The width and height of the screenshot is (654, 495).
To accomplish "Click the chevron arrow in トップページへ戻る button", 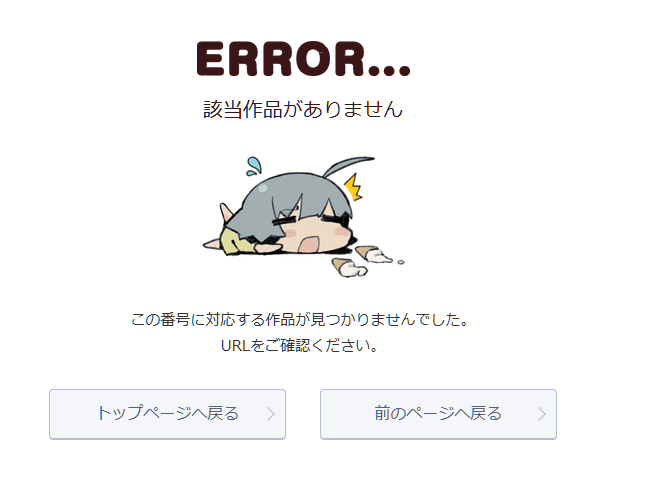I will (x=271, y=414).
